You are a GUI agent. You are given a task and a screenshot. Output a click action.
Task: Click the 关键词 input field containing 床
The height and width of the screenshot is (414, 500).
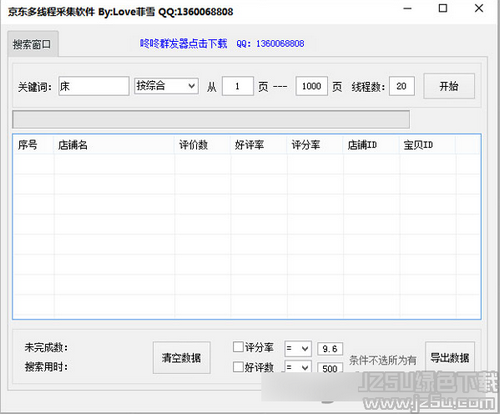(94, 86)
